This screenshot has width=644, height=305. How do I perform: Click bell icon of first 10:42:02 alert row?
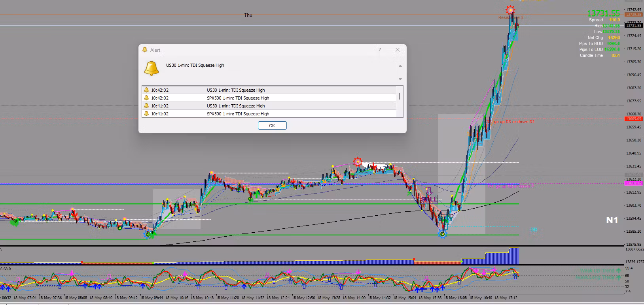[146, 90]
